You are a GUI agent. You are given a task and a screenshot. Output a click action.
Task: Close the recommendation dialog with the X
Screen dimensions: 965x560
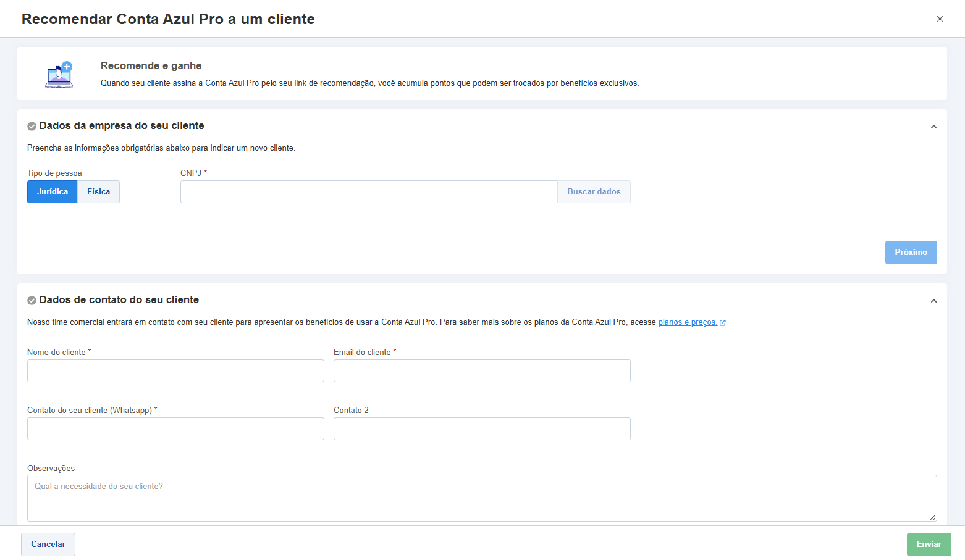[x=940, y=19]
